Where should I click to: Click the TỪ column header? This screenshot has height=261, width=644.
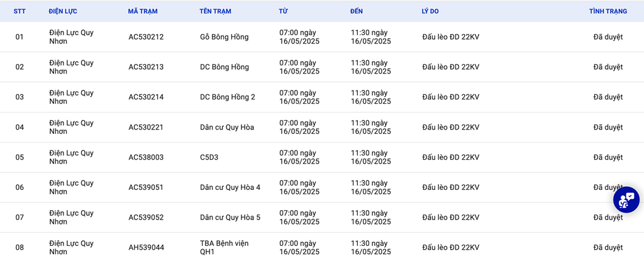(x=283, y=11)
